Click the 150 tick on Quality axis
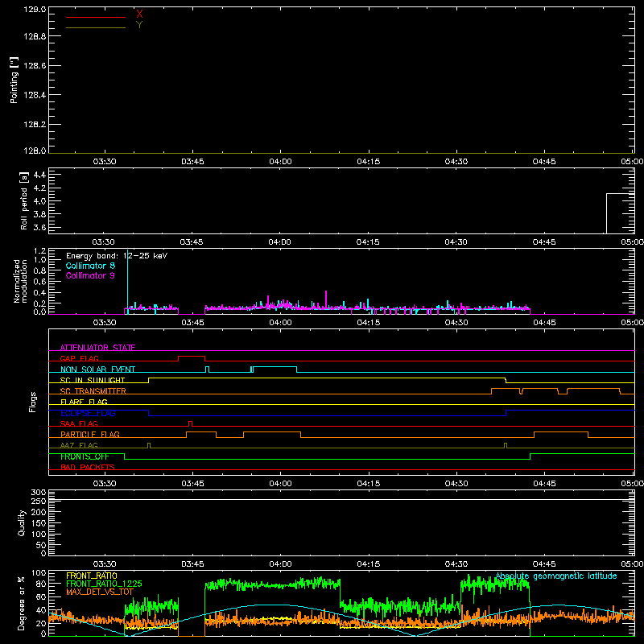This screenshot has width=644, height=644. coord(38,523)
